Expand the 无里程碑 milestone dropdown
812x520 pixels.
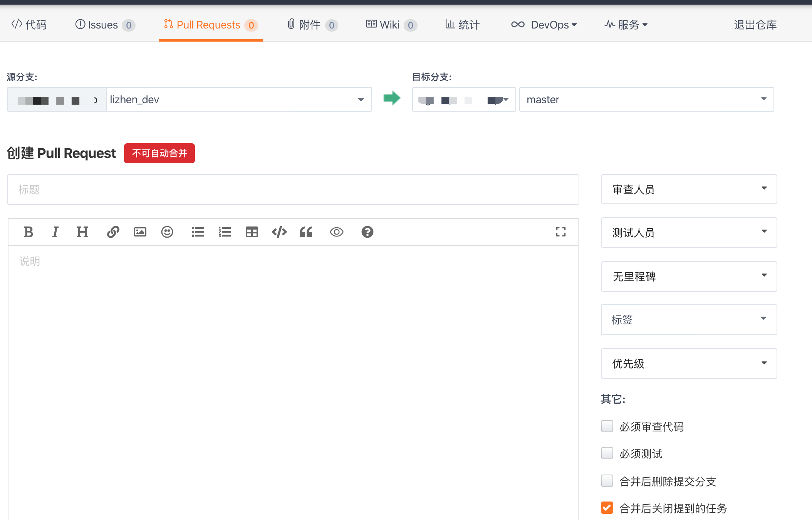[x=688, y=276]
